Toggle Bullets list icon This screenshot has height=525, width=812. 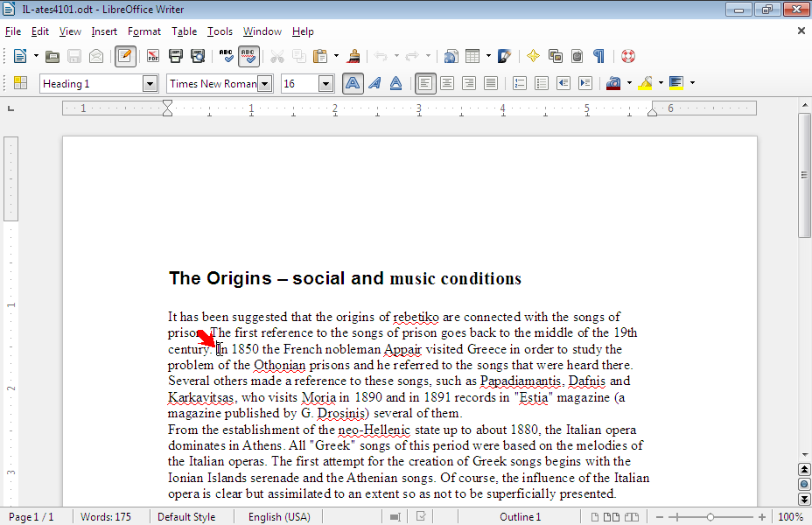pos(541,83)
